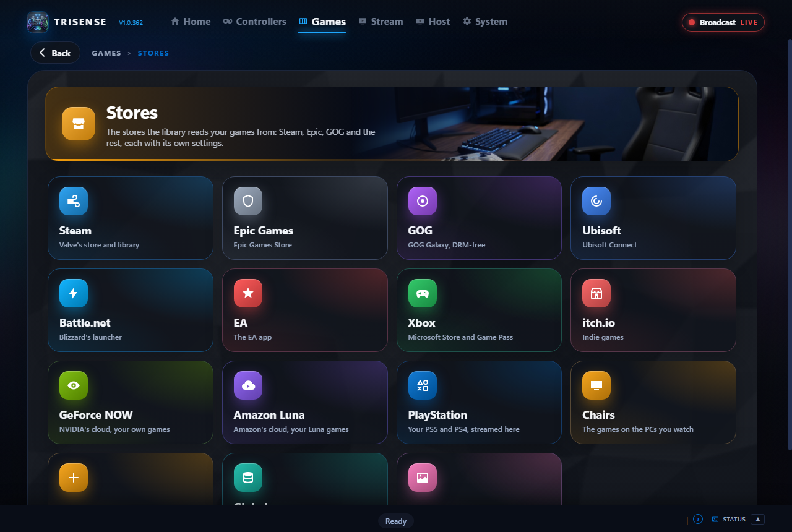This screenshot has height=532, width=792.
Task: Go to the Home tab
Action: 191,22
